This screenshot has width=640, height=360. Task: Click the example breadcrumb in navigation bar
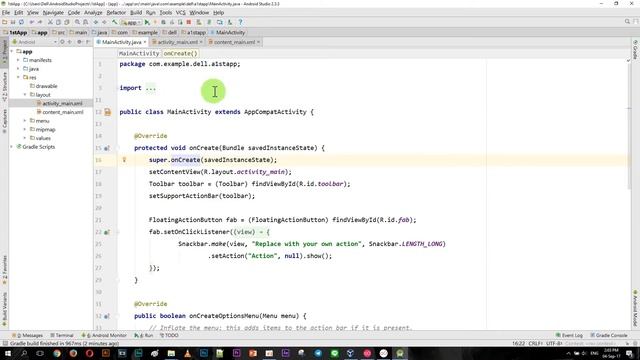145,32
